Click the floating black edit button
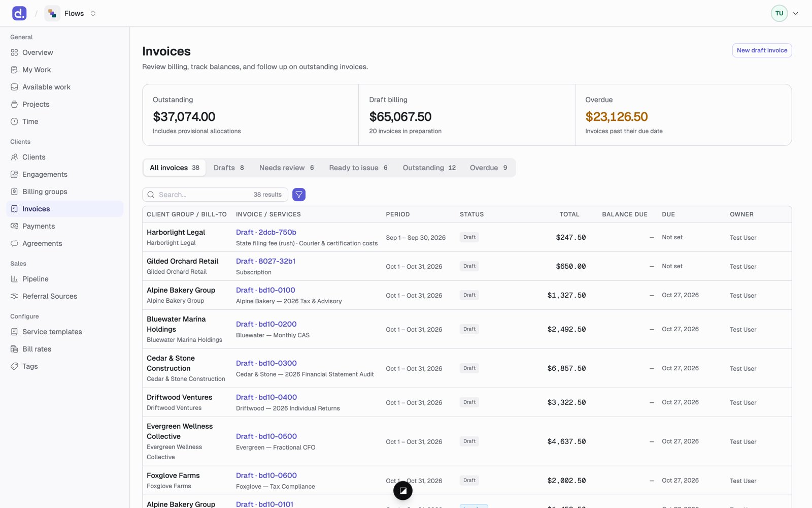The width and height of the screenshot is (812, 508). (403, 491)
